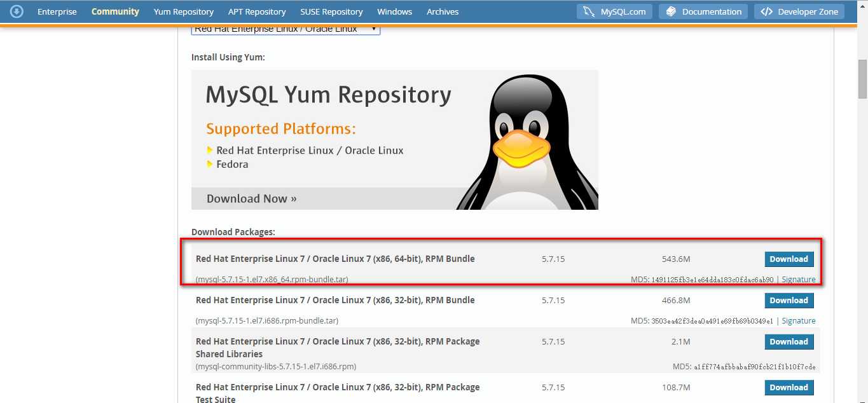The height and width of the screenshot is (403, 868).
Task: Click the dolphin icon in the MySQL.com button
Action: (589, 11)
